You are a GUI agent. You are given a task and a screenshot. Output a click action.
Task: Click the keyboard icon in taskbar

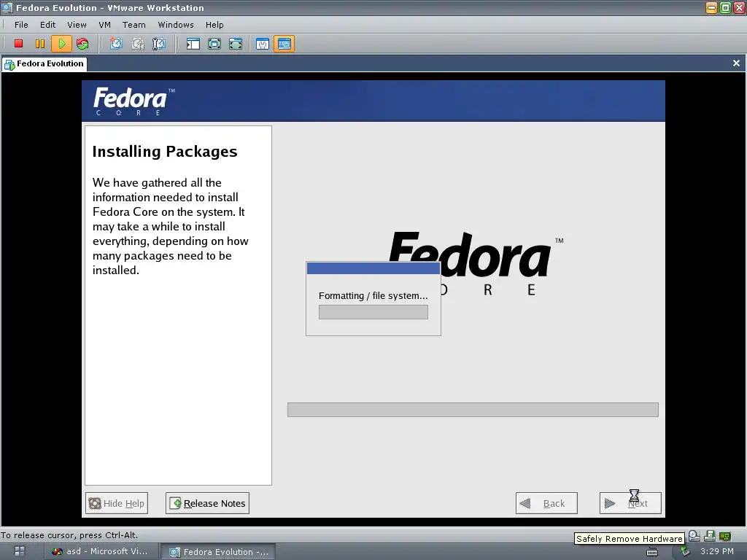coord(651,552)
